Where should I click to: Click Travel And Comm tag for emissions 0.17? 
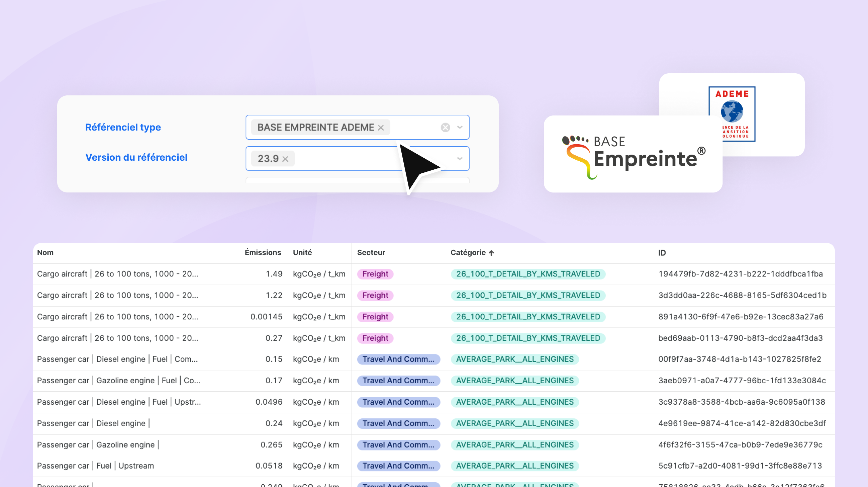399,381
